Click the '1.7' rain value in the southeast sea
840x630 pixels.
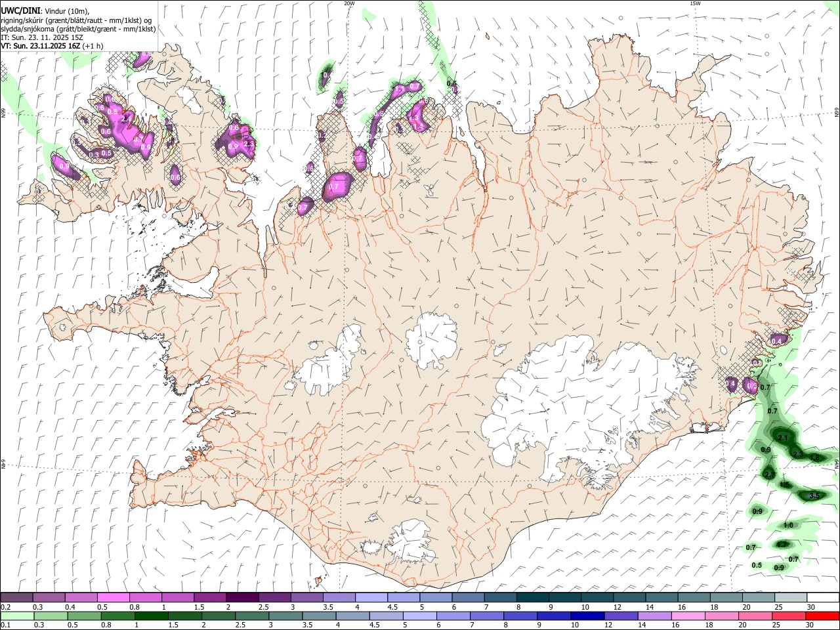point(782,544)
